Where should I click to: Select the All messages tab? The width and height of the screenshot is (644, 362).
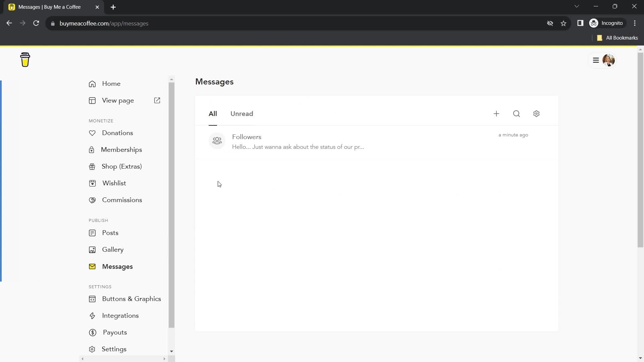pyautogui.click(x=213, y=114)
